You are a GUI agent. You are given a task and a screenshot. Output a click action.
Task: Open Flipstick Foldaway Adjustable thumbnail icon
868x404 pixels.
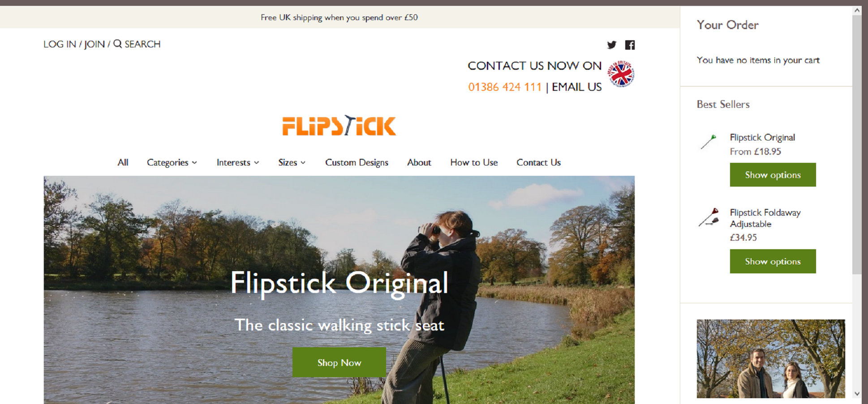[709, 217]
